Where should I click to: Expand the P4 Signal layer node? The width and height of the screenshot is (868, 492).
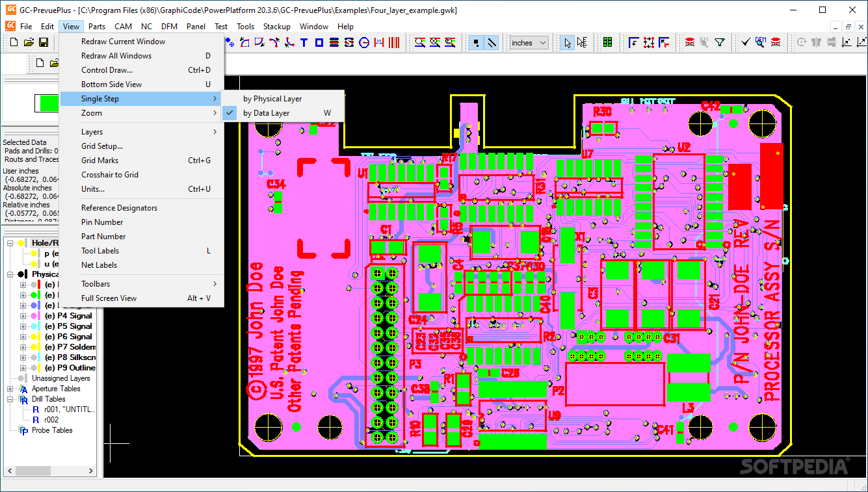[x=23, y=316]
